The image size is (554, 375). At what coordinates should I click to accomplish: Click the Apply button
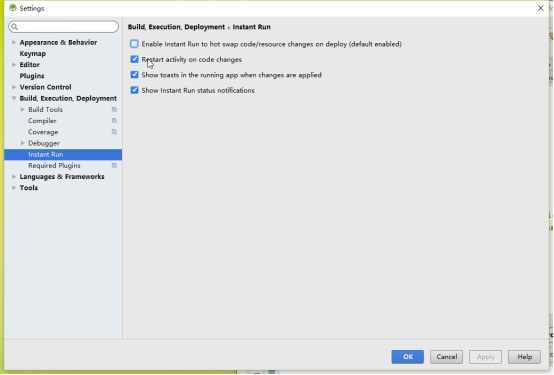(485, 357)
